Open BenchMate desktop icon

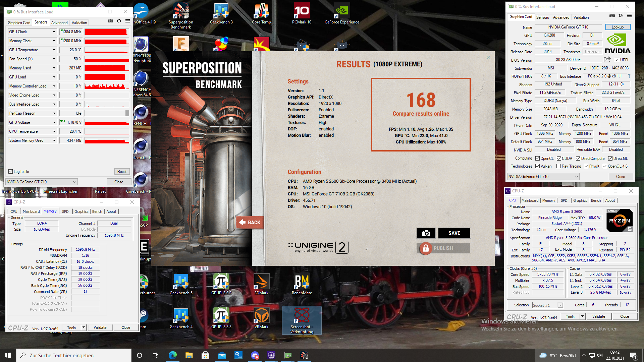coord(302,284)
